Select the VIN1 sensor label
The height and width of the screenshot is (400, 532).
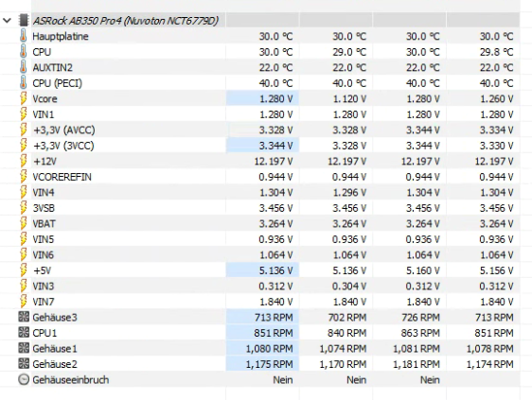pyautogui.click(x=44, y=114)
